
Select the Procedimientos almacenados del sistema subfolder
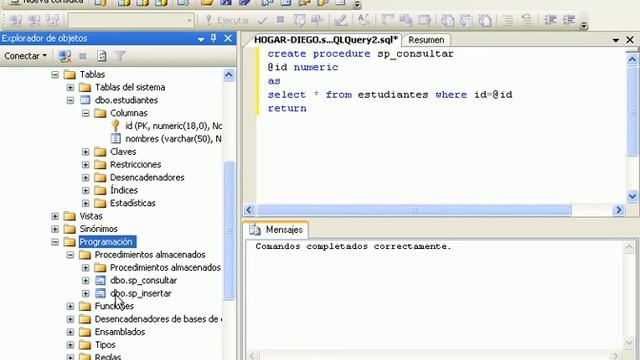click(x=165, y=268)
